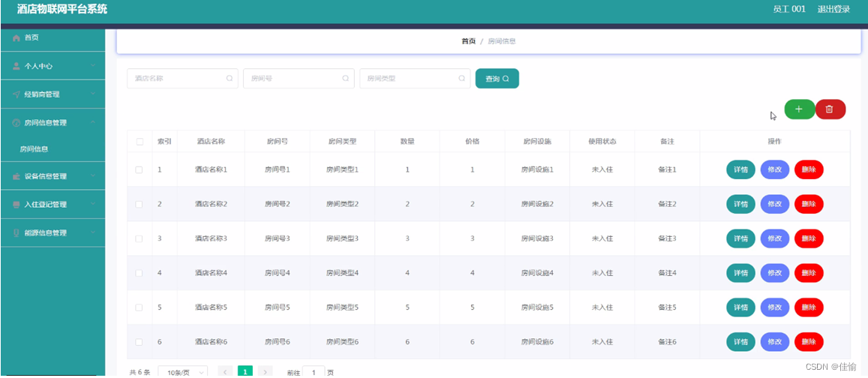Screen dimensions: 868x378
Task: Open 经销商管理 menu item
Action: coord(53,94)
